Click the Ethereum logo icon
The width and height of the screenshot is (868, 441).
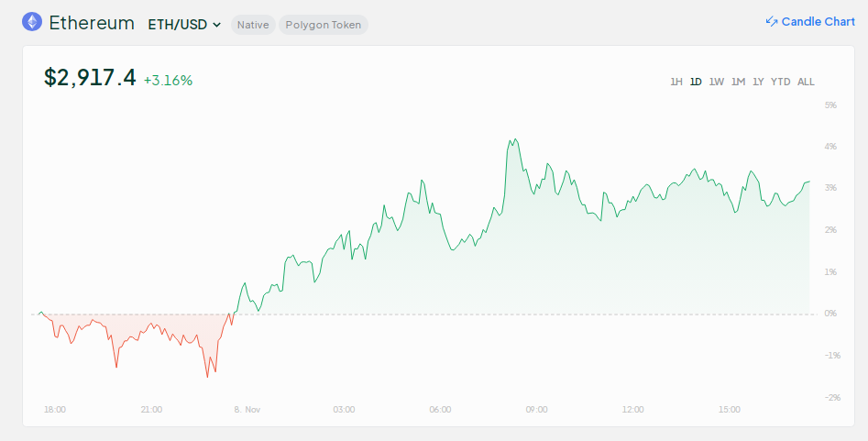click(32, 22)
